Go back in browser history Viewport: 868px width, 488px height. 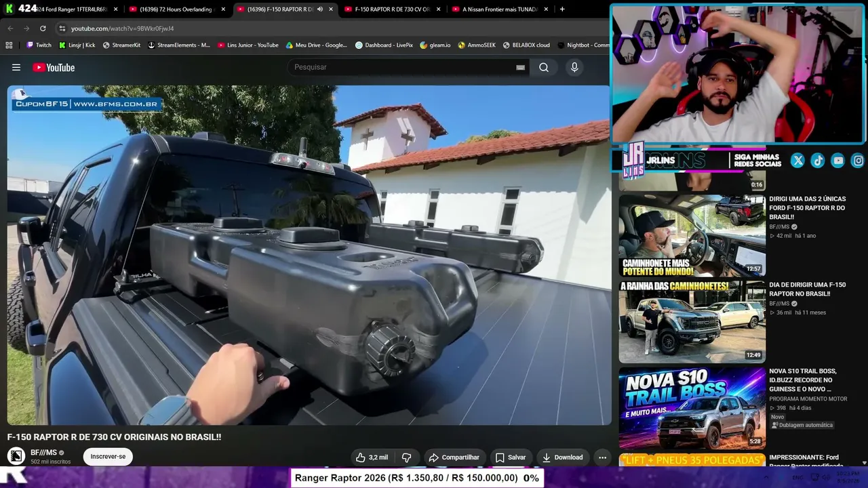pyautogui.click(x=10, y=28)
